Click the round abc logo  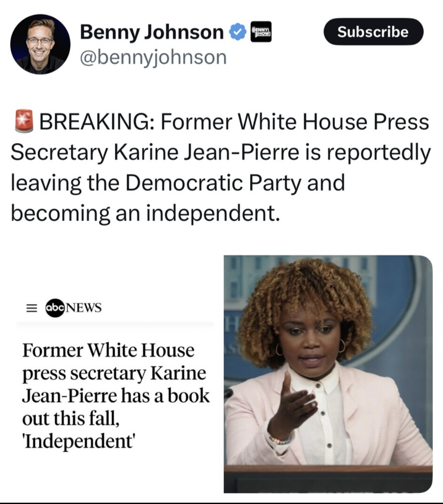coord(55,308)
